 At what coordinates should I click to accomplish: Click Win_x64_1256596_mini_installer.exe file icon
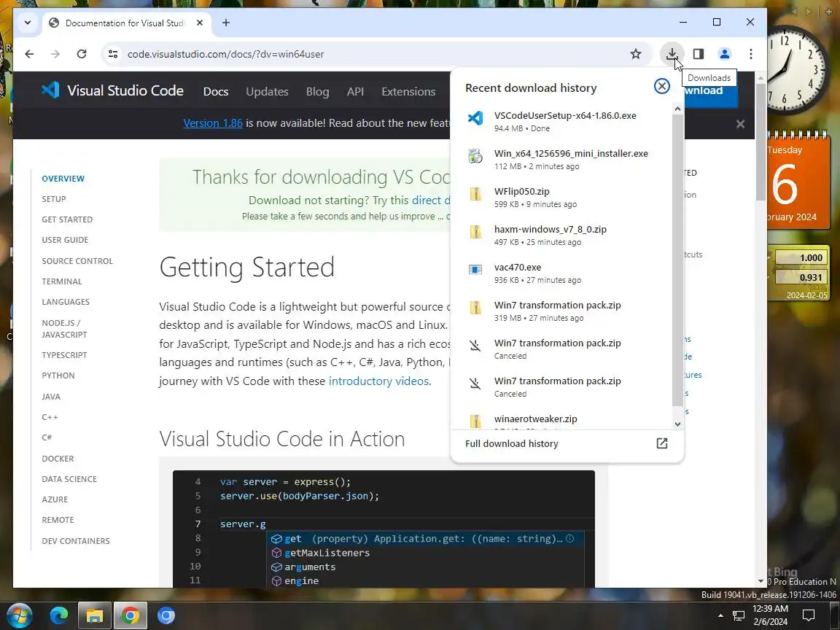click(x=475, y=156)
